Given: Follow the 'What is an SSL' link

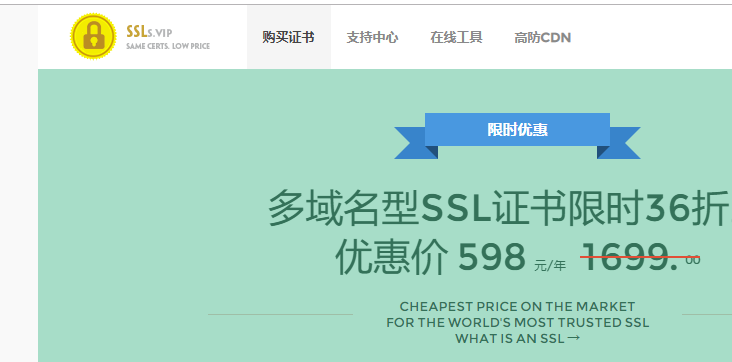Looking at the screenshot, I should [510, 338].
